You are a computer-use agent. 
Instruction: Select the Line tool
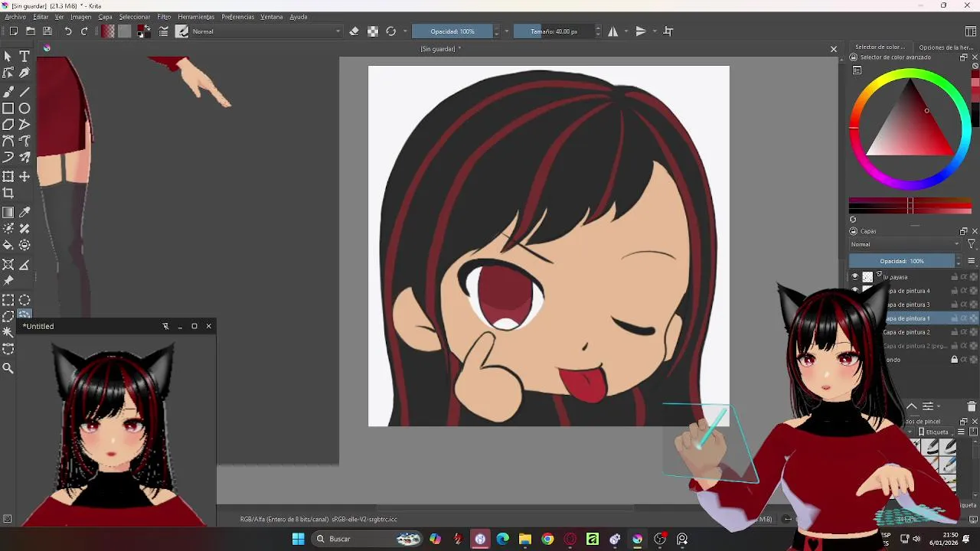(24, 92)
